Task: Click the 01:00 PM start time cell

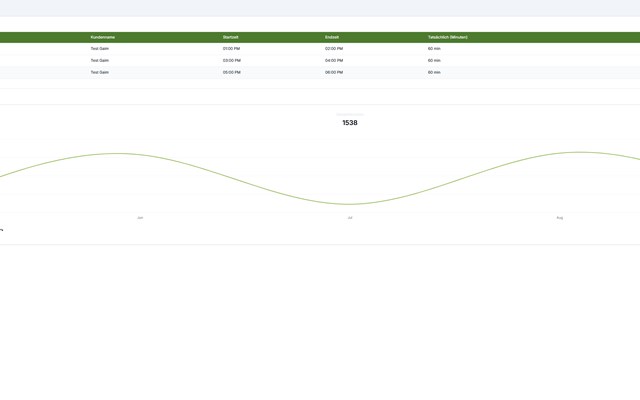Action: click(x=231, y=49)
